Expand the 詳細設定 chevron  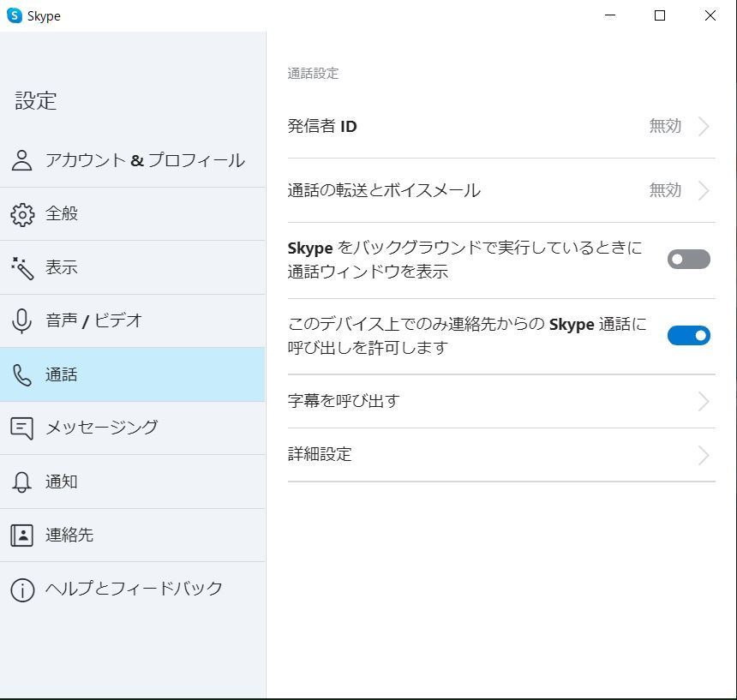[x=704, y=455]
